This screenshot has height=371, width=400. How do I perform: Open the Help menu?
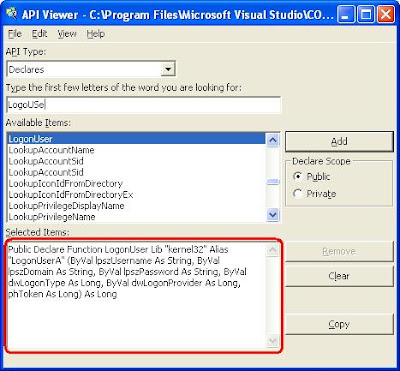(96, 34)
